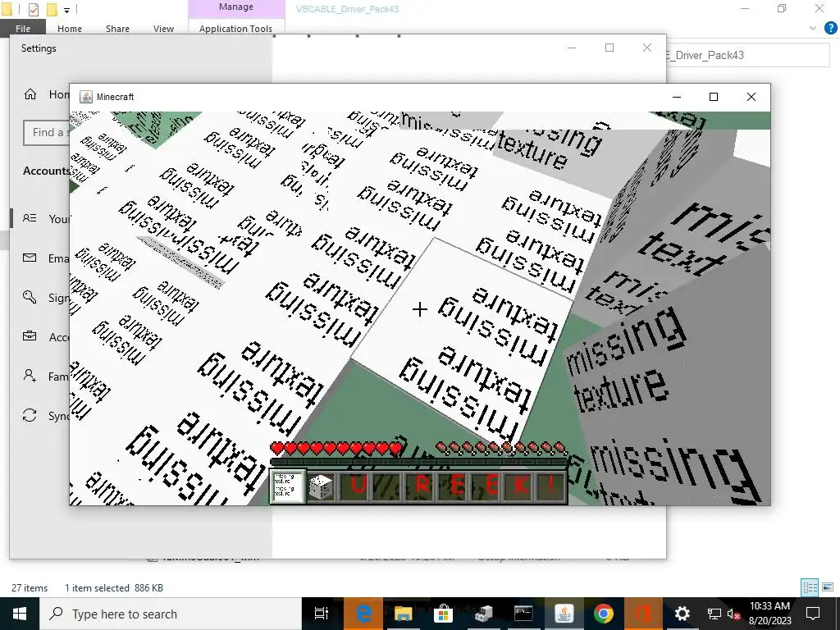Expand the Explorer ribbon with the chevron

813,29
